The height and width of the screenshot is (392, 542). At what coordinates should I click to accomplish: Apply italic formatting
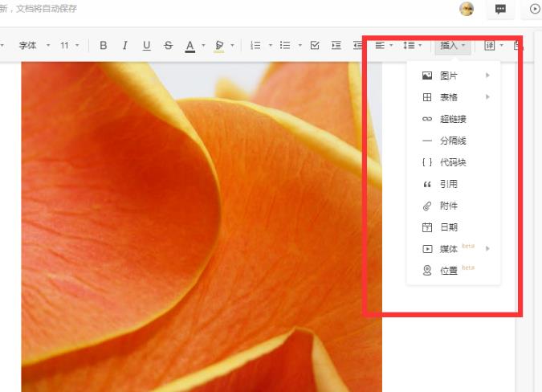click(124, 46)
